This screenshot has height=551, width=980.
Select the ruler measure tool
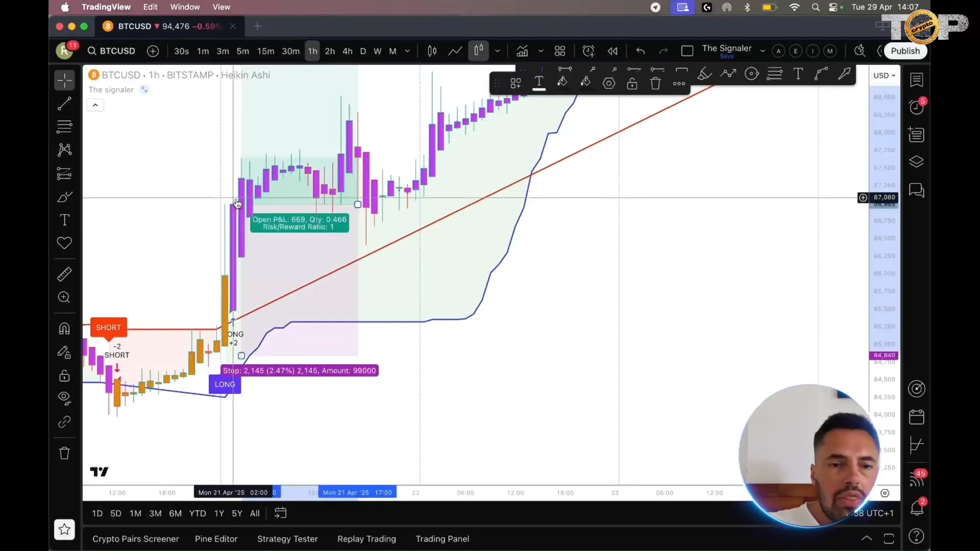(x=64, y=274)
